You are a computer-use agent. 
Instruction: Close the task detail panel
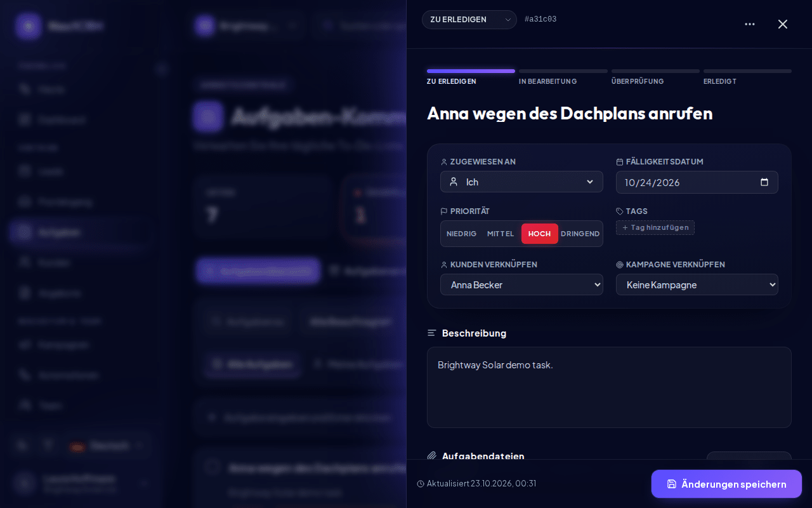pos(783,24)
